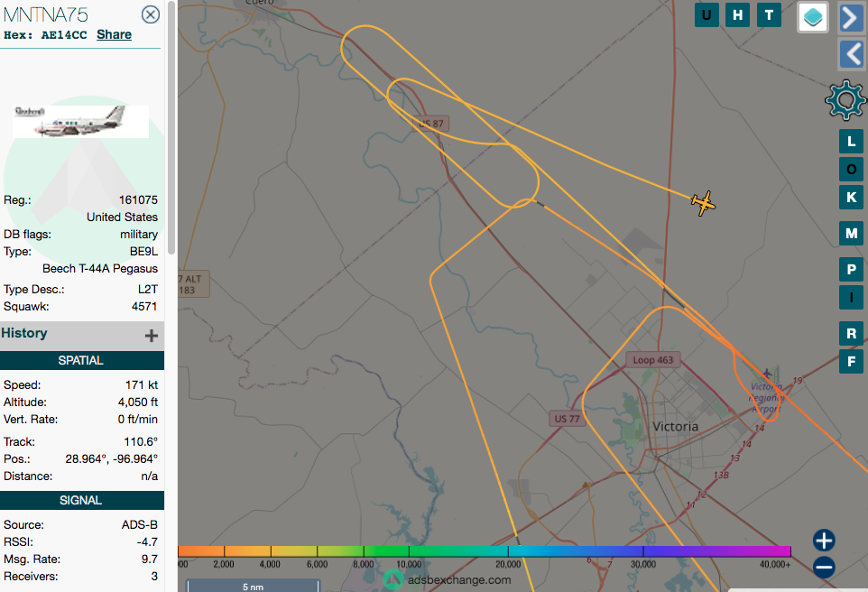Toggle the L button
Image resolution: width=868 pixels, height=592 pixels.
[852, 141]
